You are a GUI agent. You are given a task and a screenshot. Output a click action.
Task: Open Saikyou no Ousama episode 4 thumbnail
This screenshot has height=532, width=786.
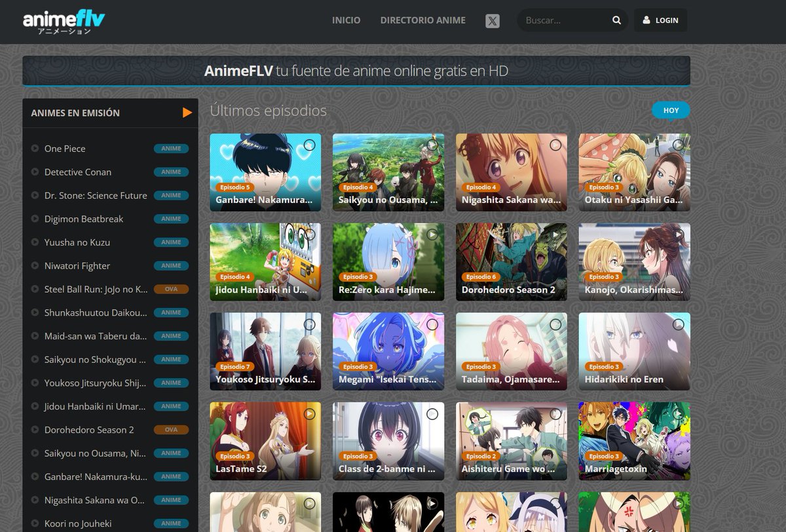pos(388,172)
